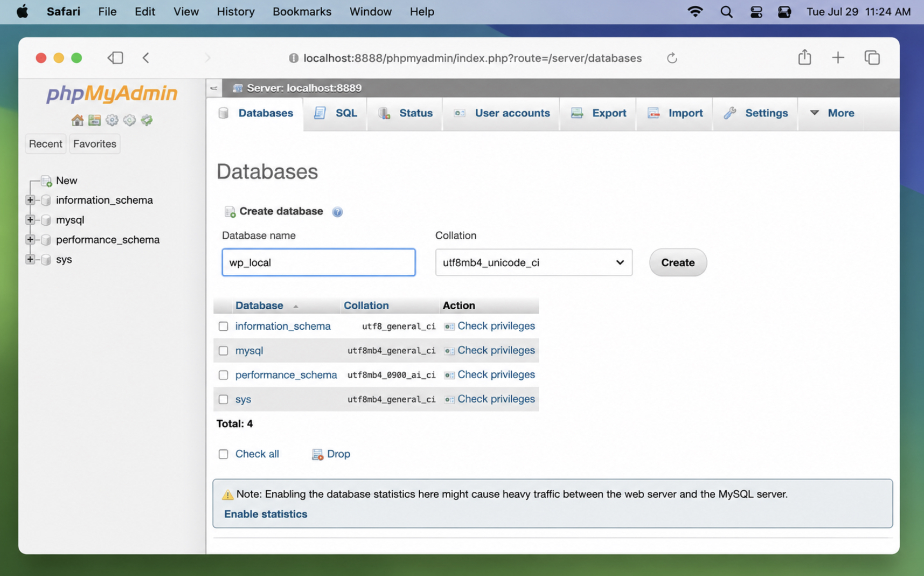Tick the Check all checkbox
Image resolution: width=924 pixels, height=576 pixels.
pyautogui.click(x=223, y=454)
